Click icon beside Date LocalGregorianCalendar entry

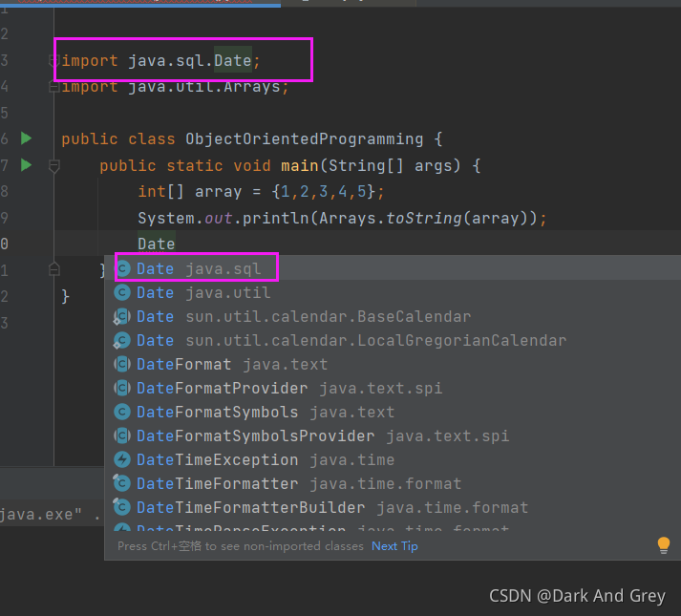coord(122,340)
